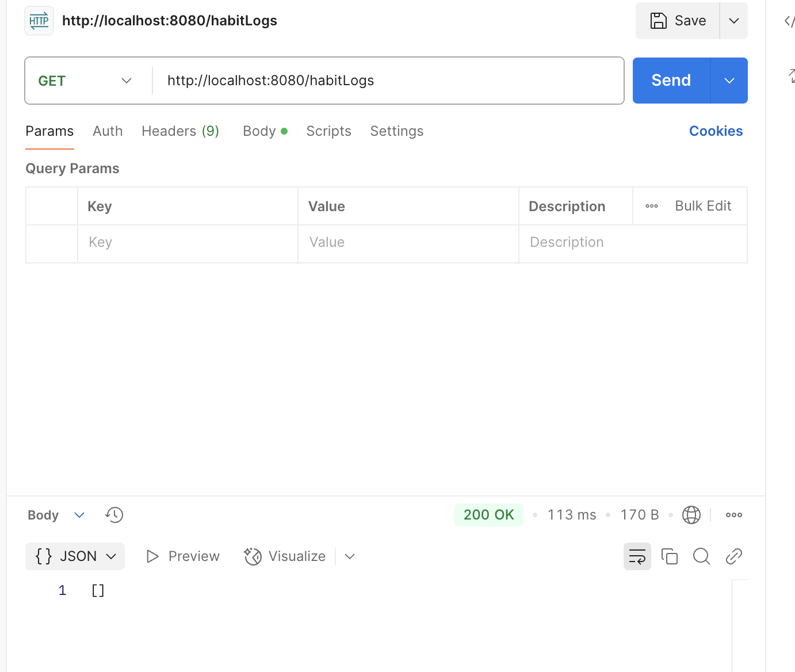The width and height of the screenshot is (795, 672).
Task: Open the Scripts tab
Action: [x=328, y=131]
